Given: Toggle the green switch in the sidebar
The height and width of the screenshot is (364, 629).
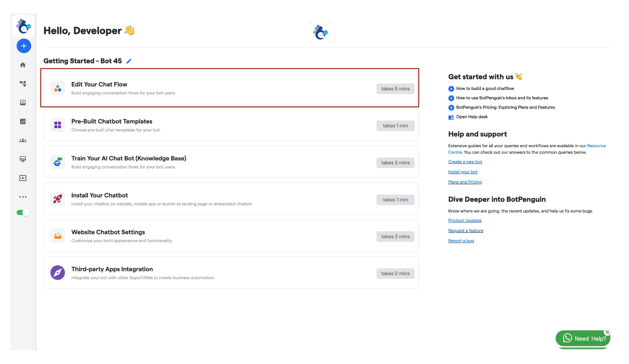Looking at the screenshot, I should click(x=23, y=212).
